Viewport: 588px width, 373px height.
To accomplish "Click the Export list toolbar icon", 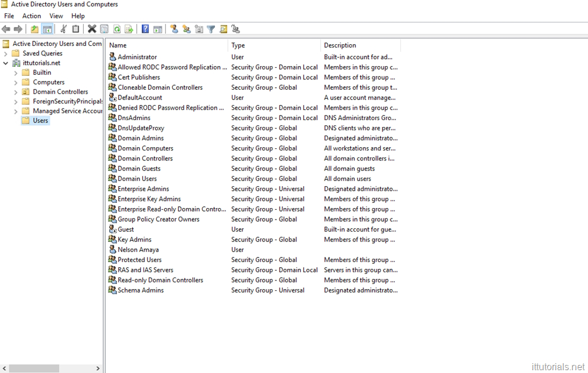I will [x=129, y=29].
